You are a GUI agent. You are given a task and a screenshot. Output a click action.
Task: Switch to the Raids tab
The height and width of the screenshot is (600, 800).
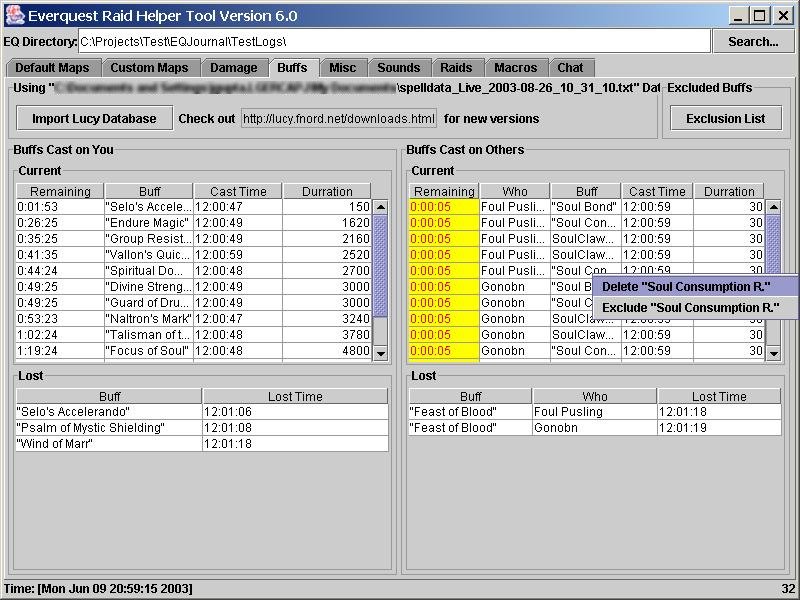(x=456, y=68)
